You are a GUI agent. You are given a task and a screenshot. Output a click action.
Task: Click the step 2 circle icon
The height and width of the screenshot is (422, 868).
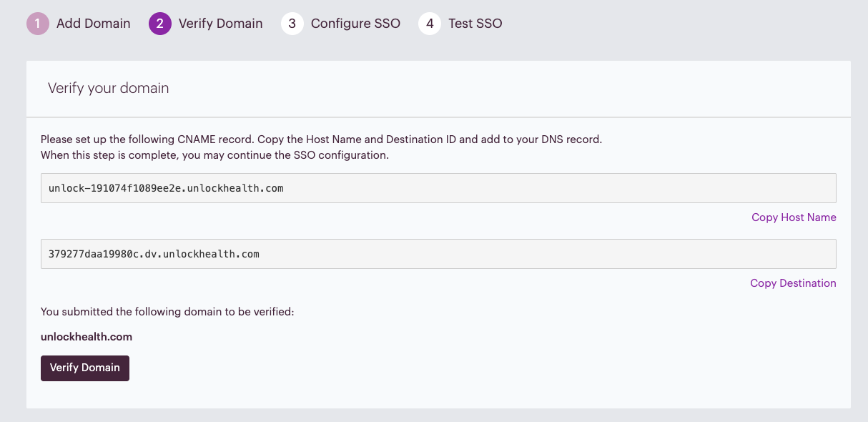tap(160, 24)
